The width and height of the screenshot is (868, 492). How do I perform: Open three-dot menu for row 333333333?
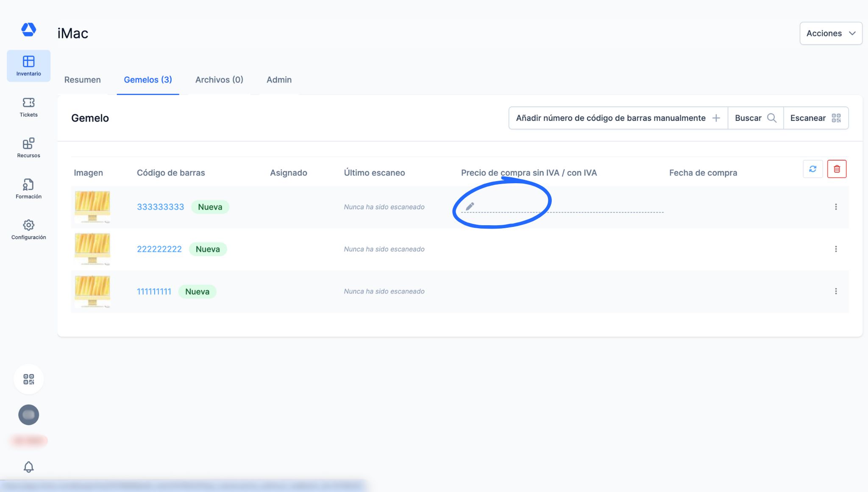coord(836,207)
